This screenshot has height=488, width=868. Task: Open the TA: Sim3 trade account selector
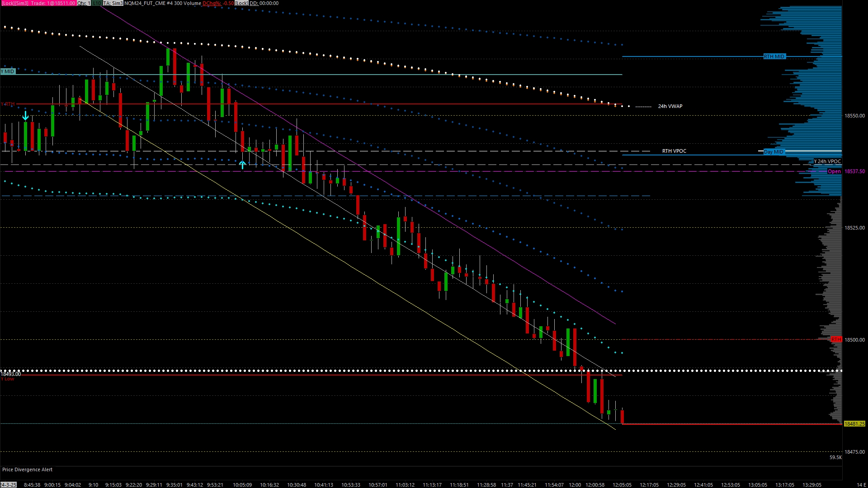pos(113,3)
